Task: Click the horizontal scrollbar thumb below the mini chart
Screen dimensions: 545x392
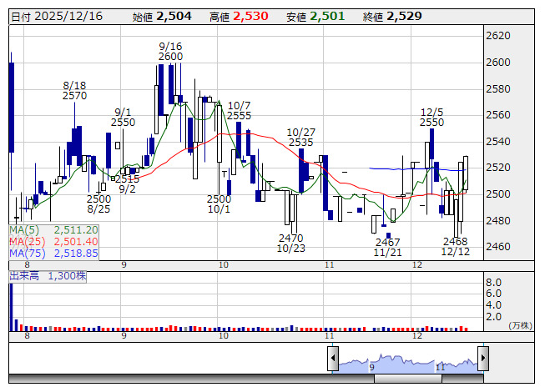Action: 408,379
